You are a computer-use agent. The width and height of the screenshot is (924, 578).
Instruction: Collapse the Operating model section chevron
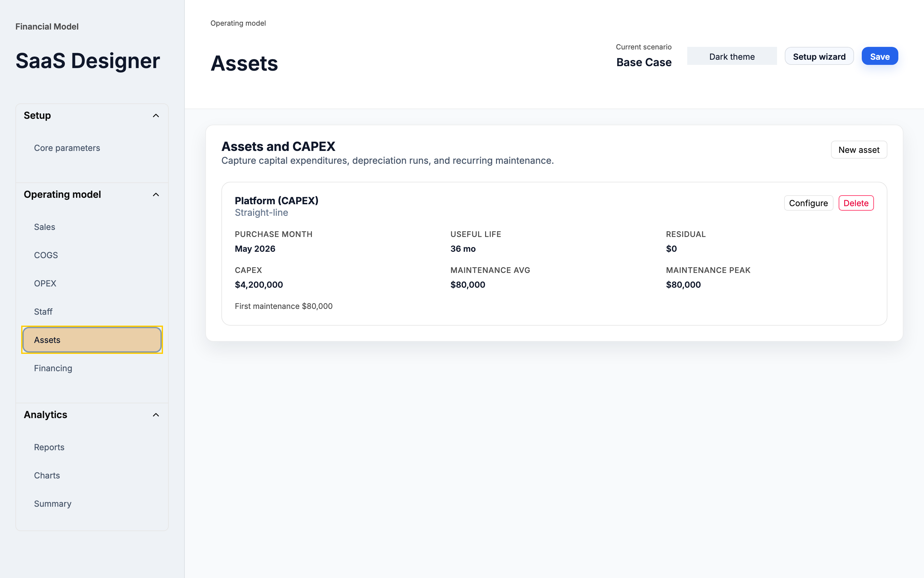[156, 195]
